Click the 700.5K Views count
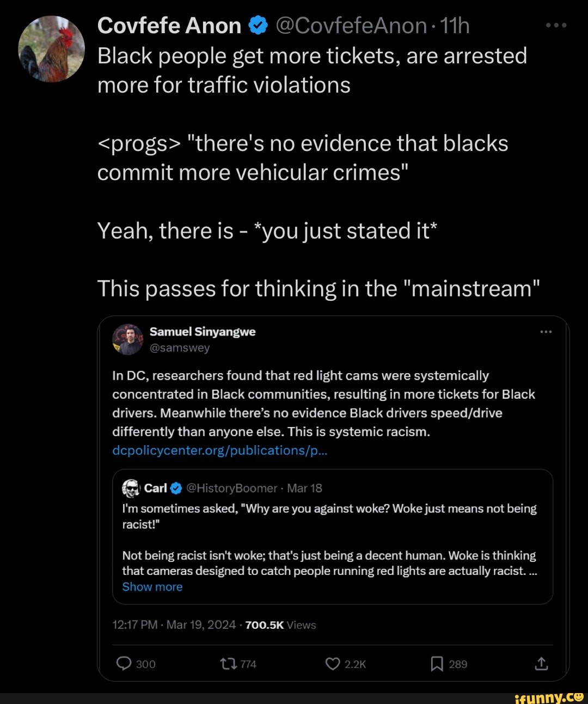588x704 pixels. click(280, 625)
